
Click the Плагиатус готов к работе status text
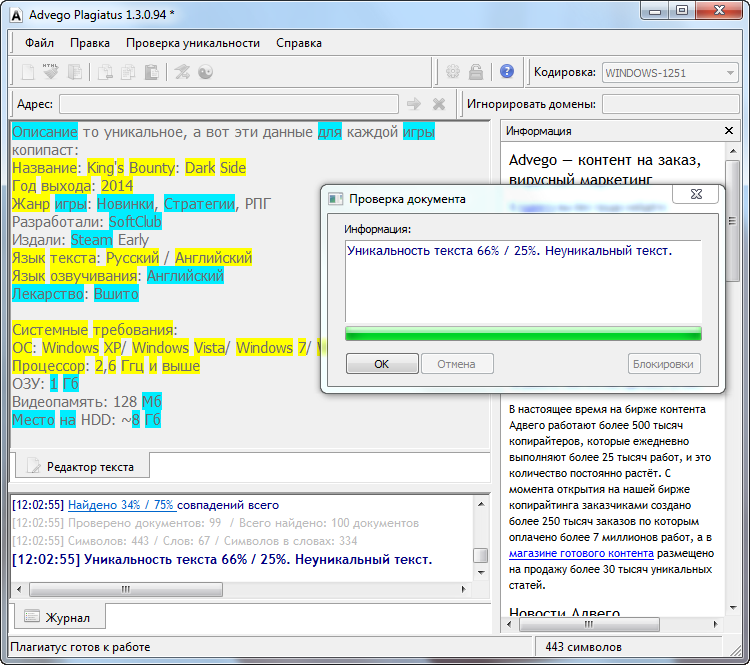80,647
